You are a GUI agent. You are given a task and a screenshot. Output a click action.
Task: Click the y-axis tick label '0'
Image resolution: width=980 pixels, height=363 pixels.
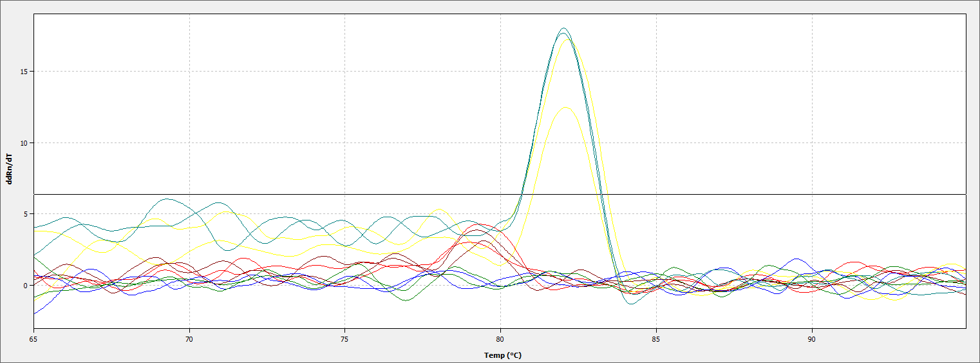(x=24, y=286)
